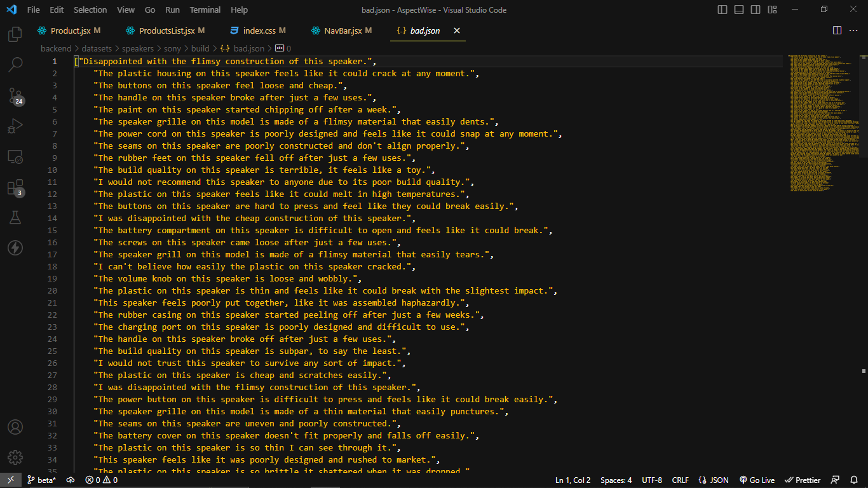Click the VS Code logo in title bar
868x488 pixels.
pyautogui.click(x=11, y=10)
